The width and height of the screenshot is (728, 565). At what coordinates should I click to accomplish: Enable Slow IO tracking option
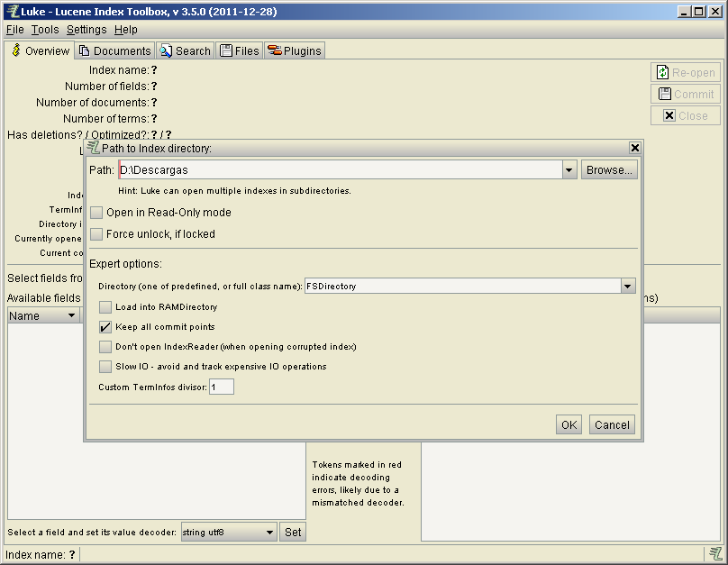point(105,367)
